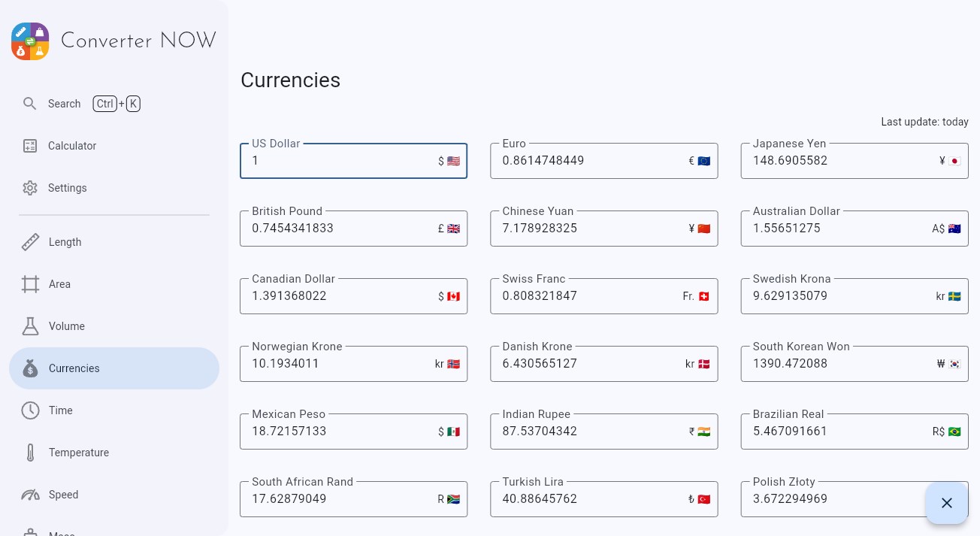This screenshot has width=980, height=536.
Task: Select the Area crop icon
Action: 30,284
